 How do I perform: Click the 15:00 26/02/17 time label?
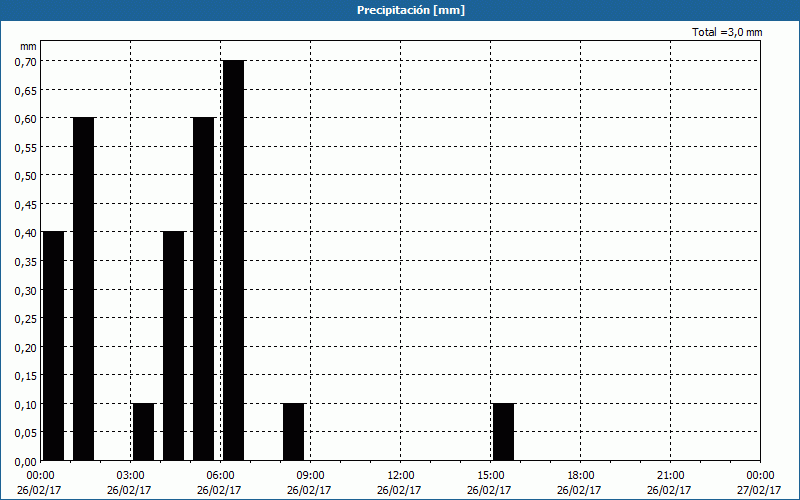(489, 483)
